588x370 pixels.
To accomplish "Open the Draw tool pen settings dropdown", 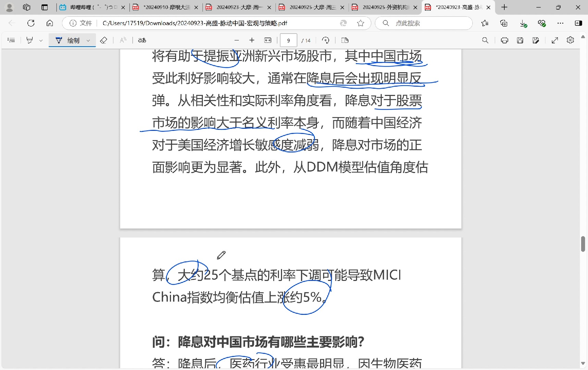I will 88,40.
